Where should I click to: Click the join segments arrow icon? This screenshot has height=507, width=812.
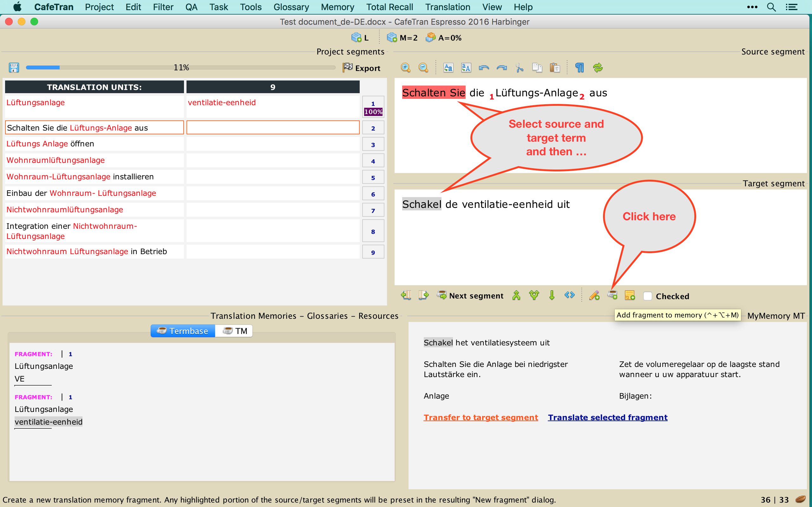[x=516, y=295]
